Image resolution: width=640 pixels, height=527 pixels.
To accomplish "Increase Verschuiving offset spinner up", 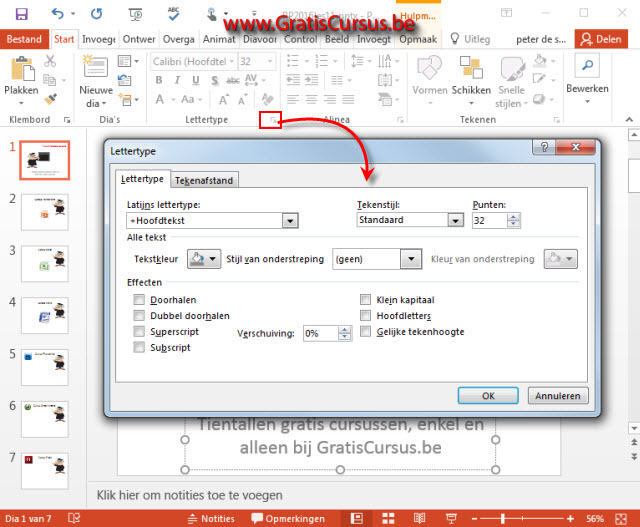I will pos(344,329).
